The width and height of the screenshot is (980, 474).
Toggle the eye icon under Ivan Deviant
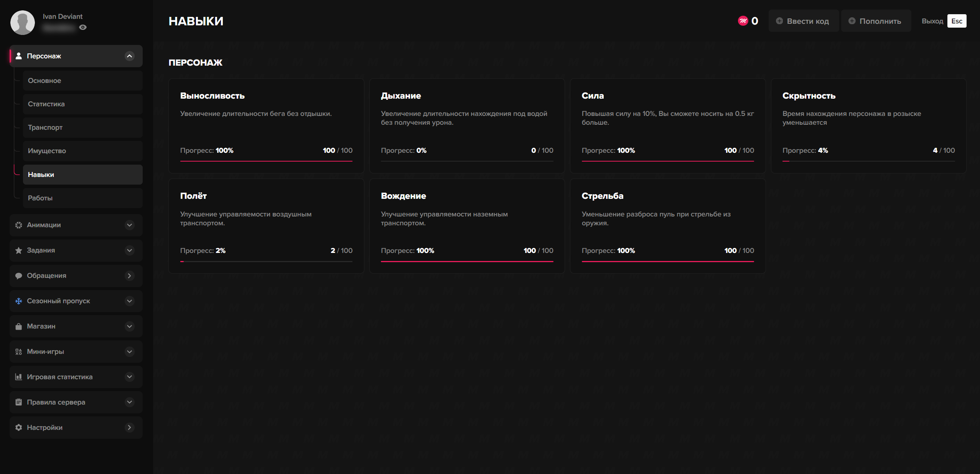tap(83, 27)
